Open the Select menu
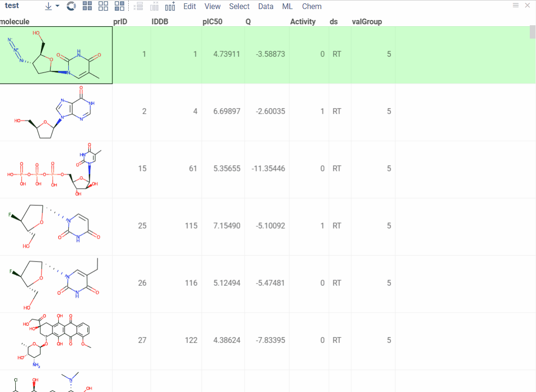Image resolution: width=536 pixels, height=392 pixels. pyautogui.click(x=239, y=7)
